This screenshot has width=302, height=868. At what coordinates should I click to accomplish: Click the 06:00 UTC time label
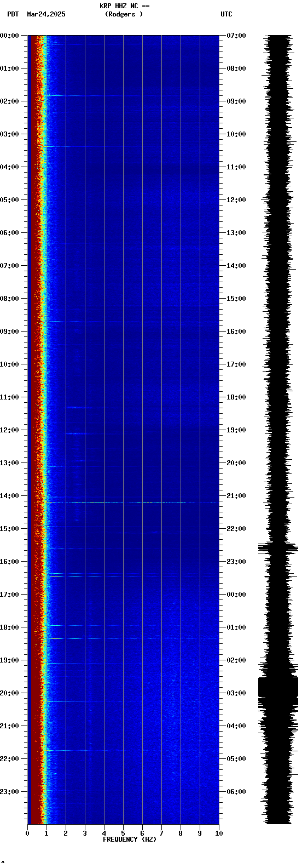[236, 792]
